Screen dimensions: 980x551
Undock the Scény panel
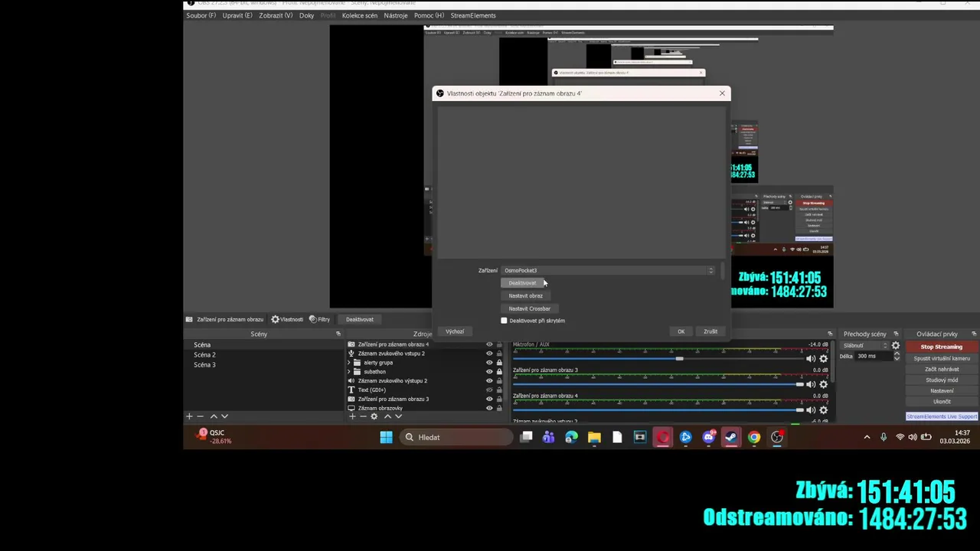pyautogui.click(x=338, y=334)
